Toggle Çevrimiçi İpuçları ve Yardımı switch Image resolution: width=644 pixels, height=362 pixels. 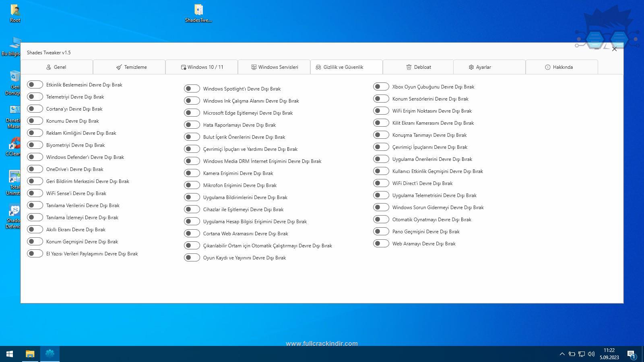(192, 149)
